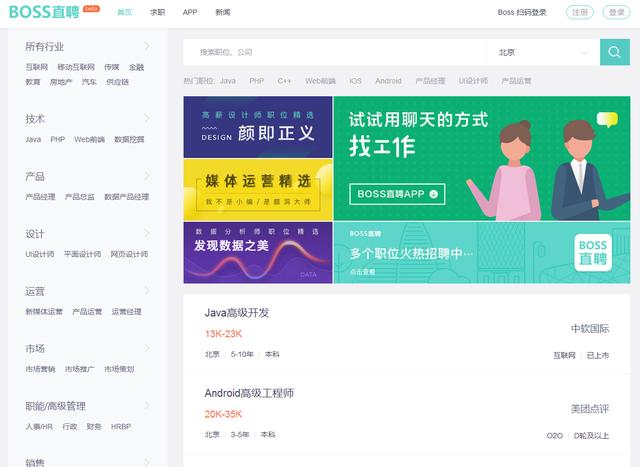
Task: Open the 多个职位火热招聘中 banner
Action: [x=482, y=253]
